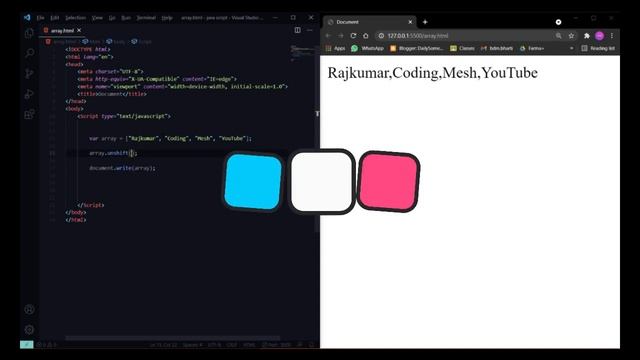Image resolution: width=640 pixels, height=360 pixels.
Task: Change file encoding UTF-8 in status bar
Action: pos(214,345)
